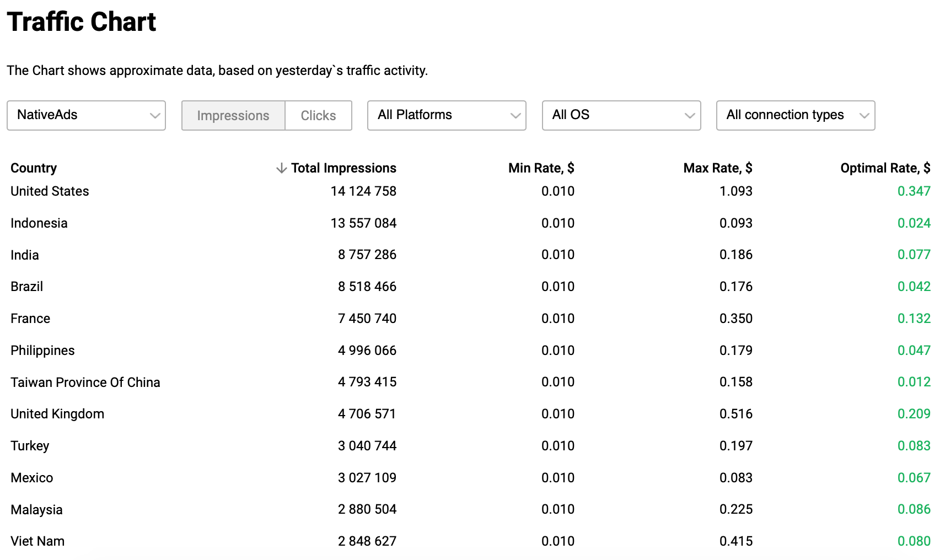
Task: Open the All OS dropdown
Action: point(621,115)
